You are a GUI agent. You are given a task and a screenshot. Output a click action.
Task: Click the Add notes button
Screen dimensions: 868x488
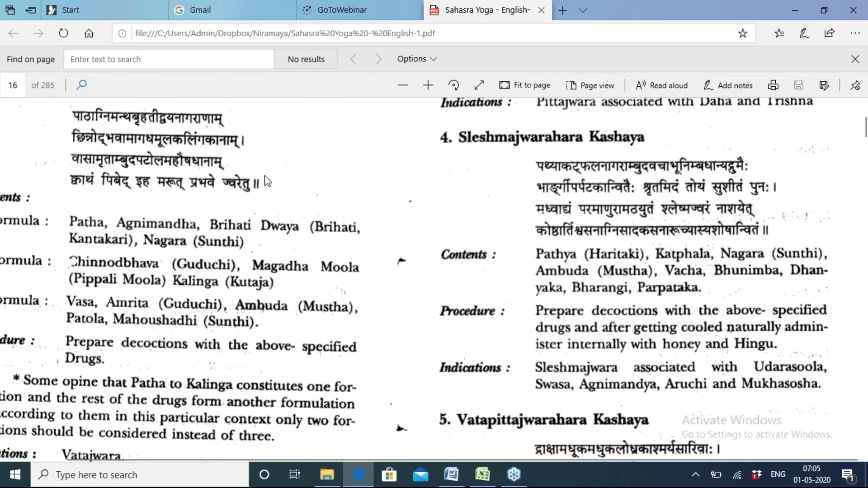(x=728, y=85)
